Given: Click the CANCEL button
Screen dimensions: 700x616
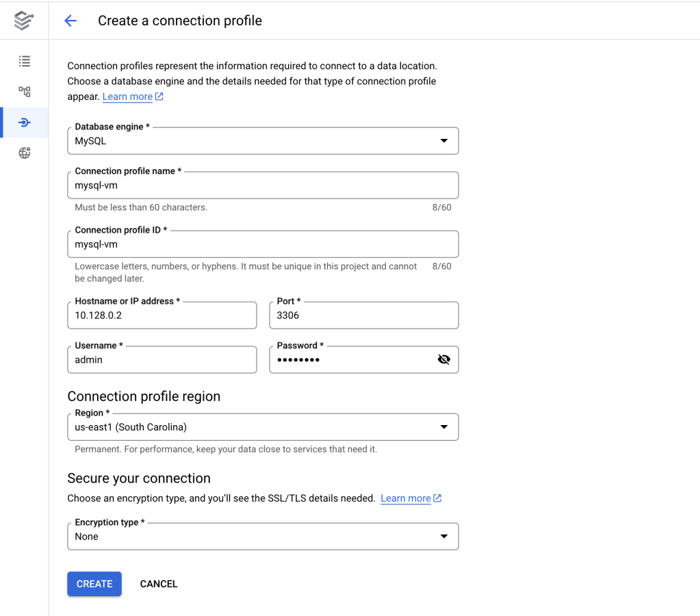Looking at the screenshot, I should point(159,584).
